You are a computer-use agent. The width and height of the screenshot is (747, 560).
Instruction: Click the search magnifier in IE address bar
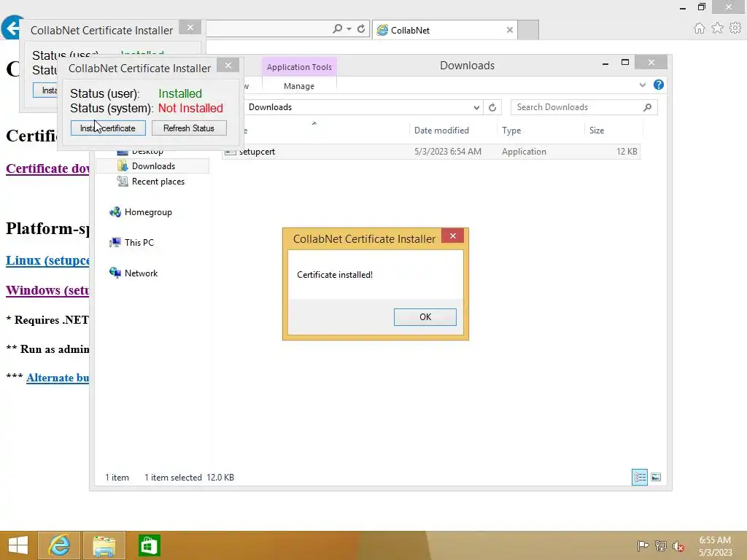[x=337, y=29]
